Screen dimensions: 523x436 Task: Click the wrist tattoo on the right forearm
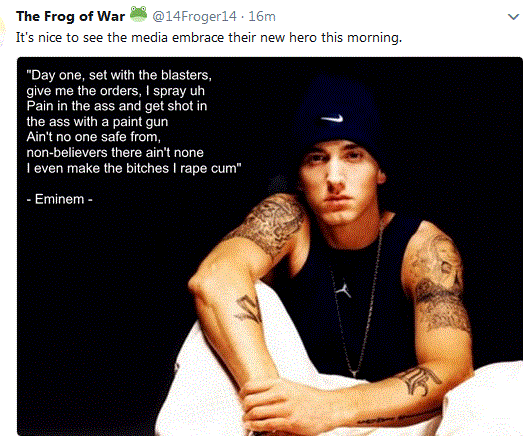tap(419, 381)
